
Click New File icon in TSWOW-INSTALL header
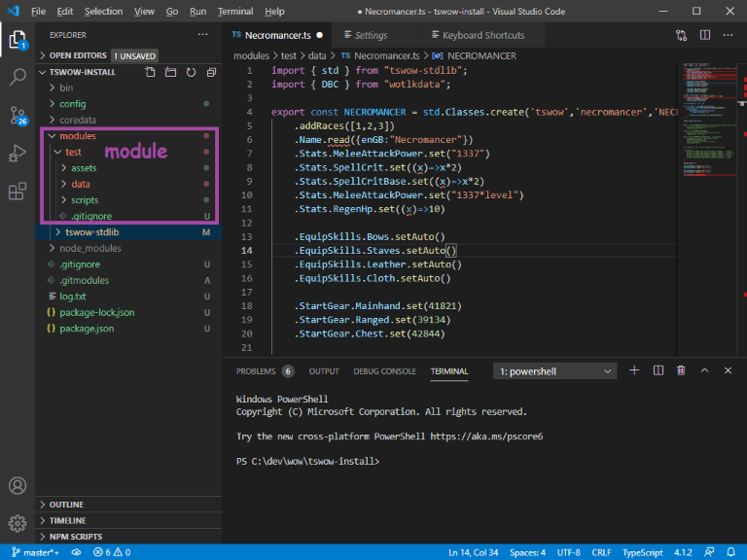[150, 72]
